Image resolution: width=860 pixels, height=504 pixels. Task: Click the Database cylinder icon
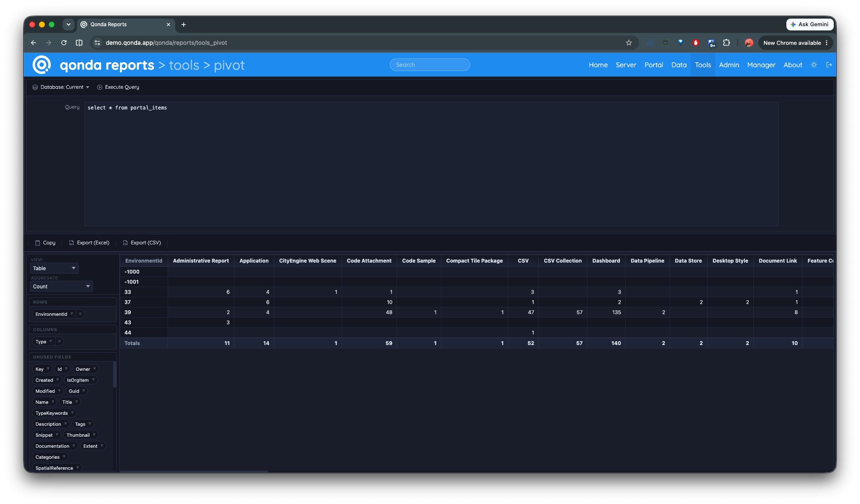pos(35,87)
